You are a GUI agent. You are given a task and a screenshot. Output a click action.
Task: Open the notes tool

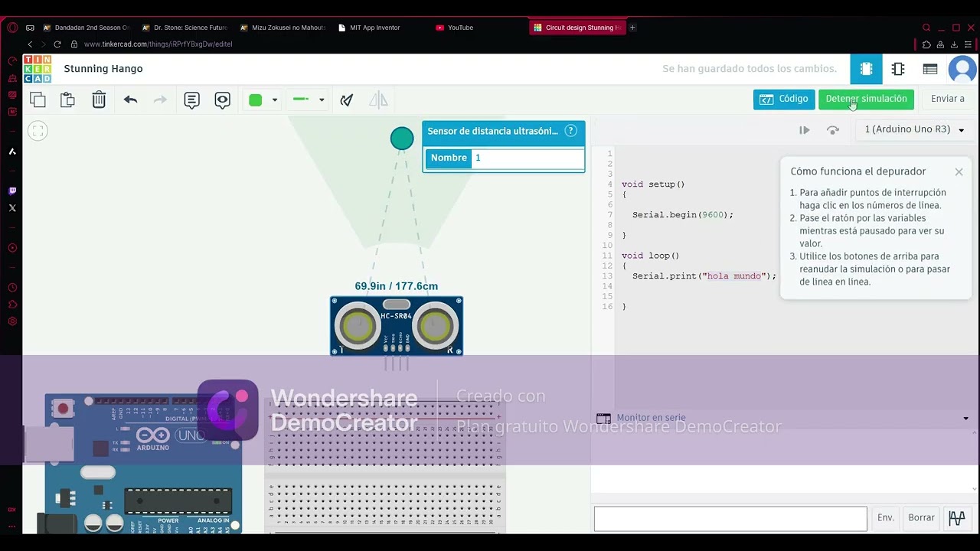click(x=191, y=99)
